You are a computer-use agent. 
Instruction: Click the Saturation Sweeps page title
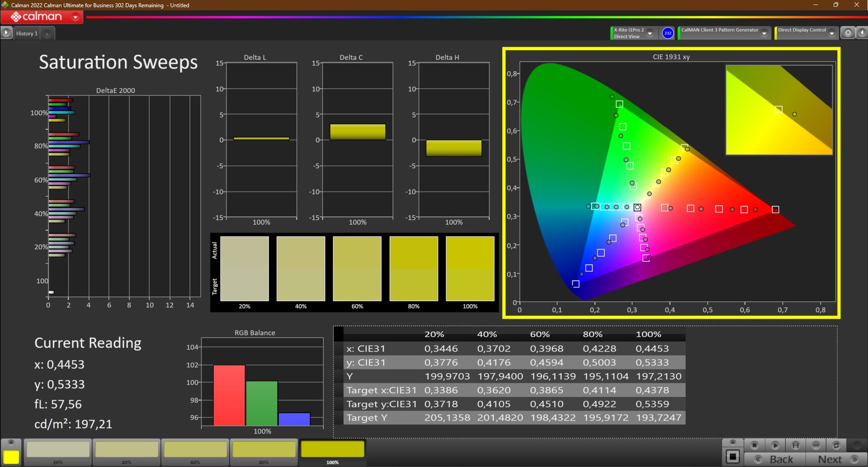click(118, 62)
